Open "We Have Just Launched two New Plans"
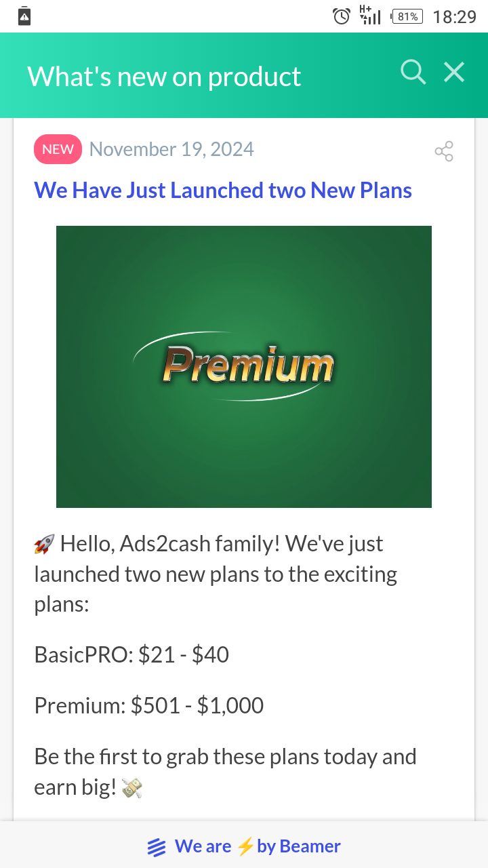Image resolution: width=488 pixels, height=868 pixels. point(223,190)
